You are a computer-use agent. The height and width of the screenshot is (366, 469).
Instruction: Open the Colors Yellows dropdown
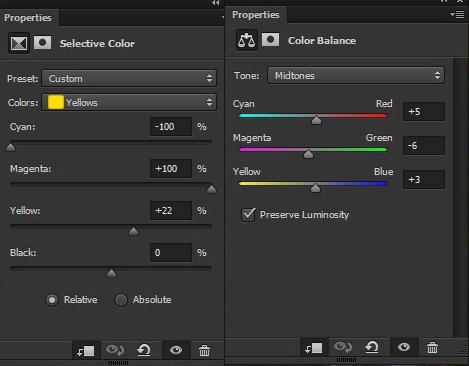coord(129,102)
